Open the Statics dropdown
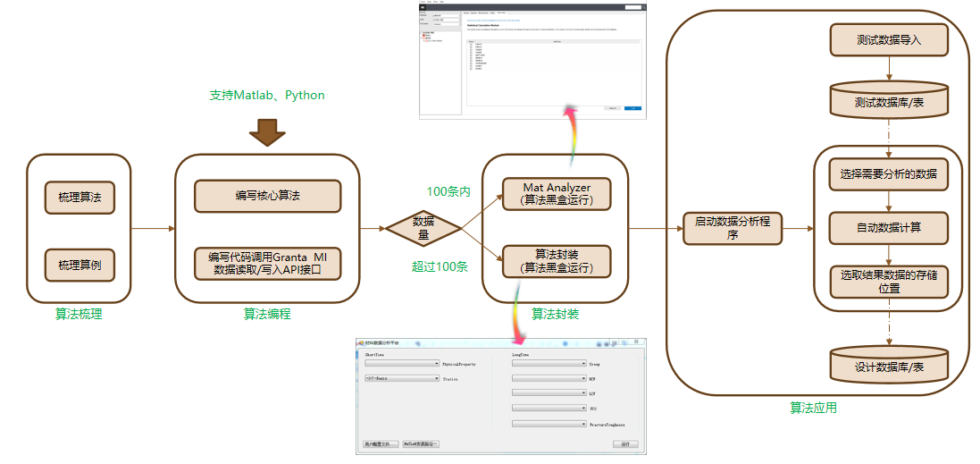 (x=403, y=378)
